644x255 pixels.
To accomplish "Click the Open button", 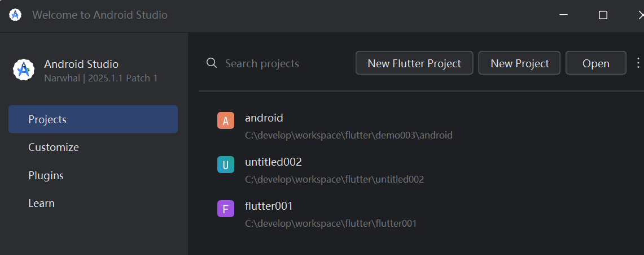I will [596, 63].
